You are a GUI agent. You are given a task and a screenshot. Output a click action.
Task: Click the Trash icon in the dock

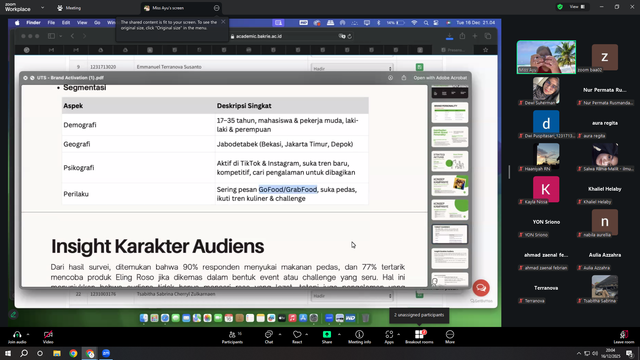(366, 318)
